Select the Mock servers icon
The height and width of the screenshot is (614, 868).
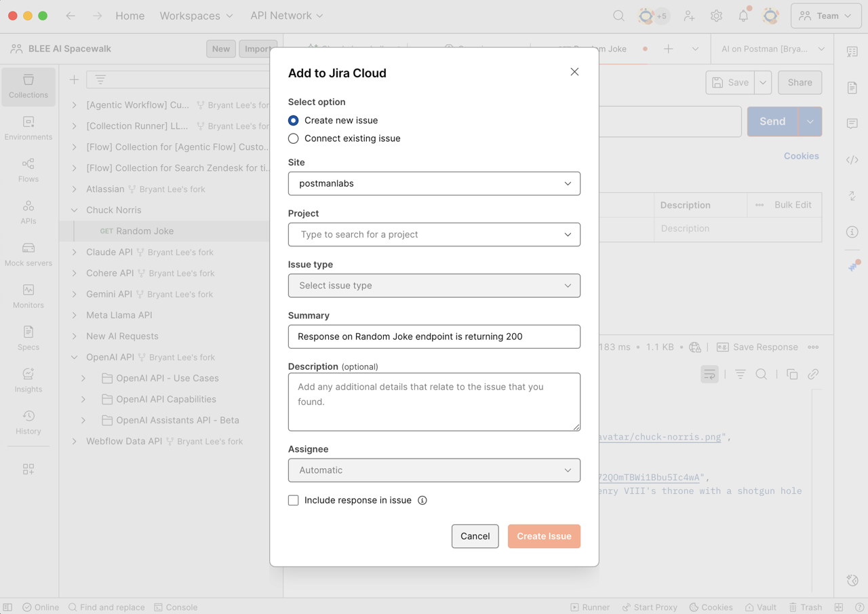(x=28, y=254)
